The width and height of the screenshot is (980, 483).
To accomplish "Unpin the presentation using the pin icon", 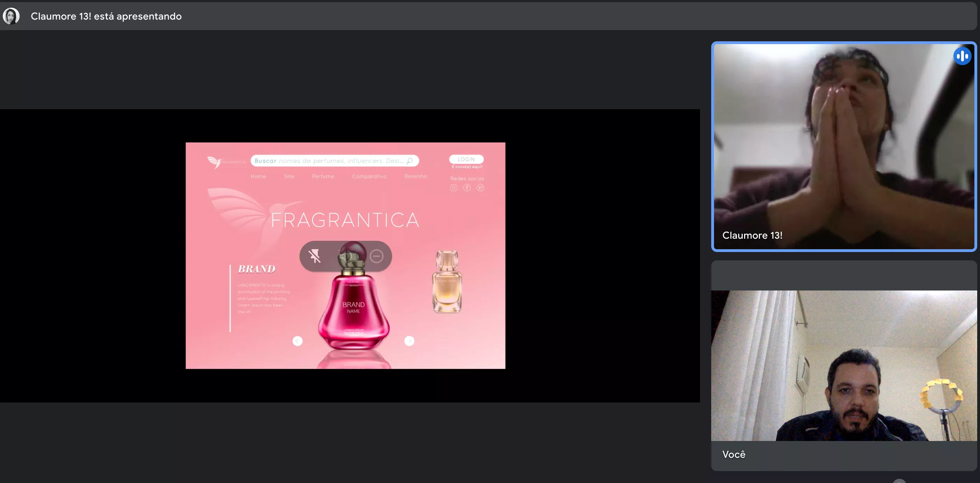I will pos(315,256).
